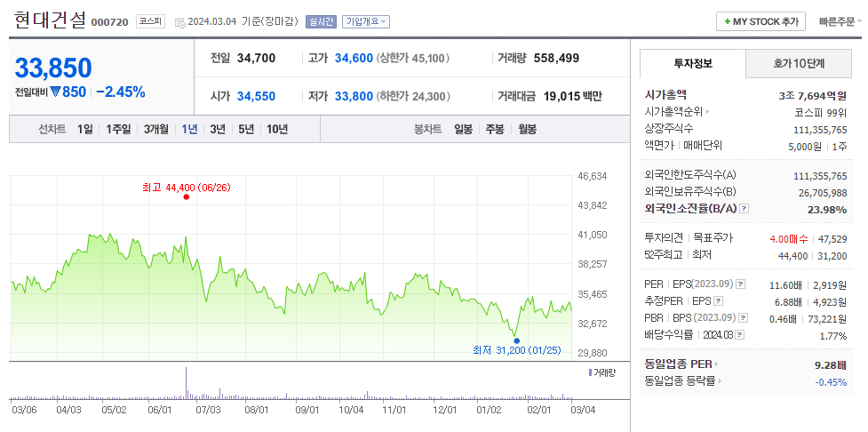Click the target price 47,529
Viewport: 868px width, 432px height.
pyautogui.click(x=833, y=239)
